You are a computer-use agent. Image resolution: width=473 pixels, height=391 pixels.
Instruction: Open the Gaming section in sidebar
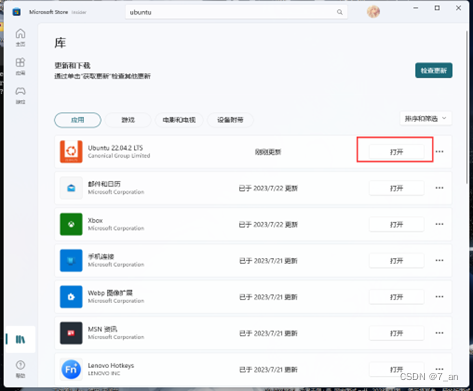20,95
